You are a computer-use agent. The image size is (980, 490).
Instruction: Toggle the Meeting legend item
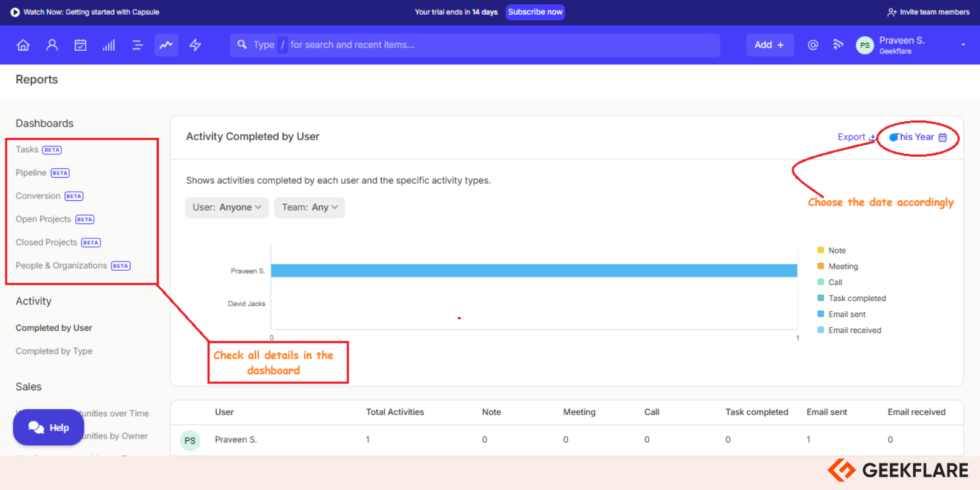click(837, 266)
